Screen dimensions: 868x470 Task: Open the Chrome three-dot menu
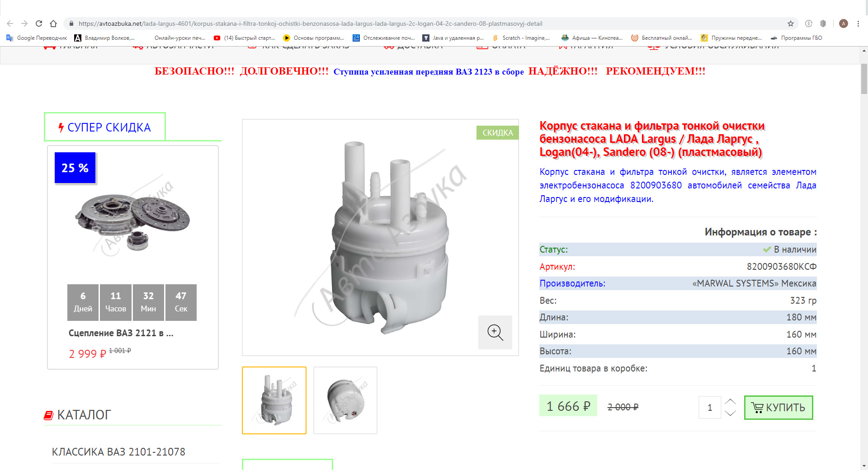(x=858, y=23)
